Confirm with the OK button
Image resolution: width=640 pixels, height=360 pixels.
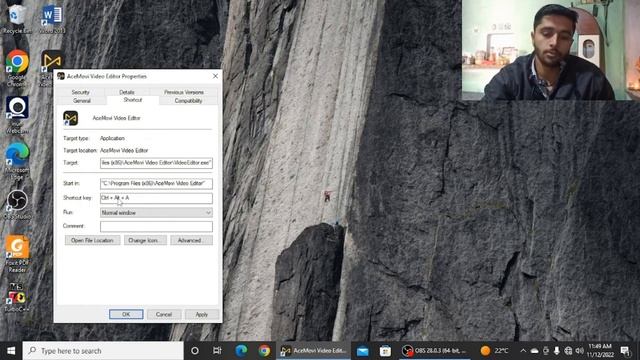(126, 314)
